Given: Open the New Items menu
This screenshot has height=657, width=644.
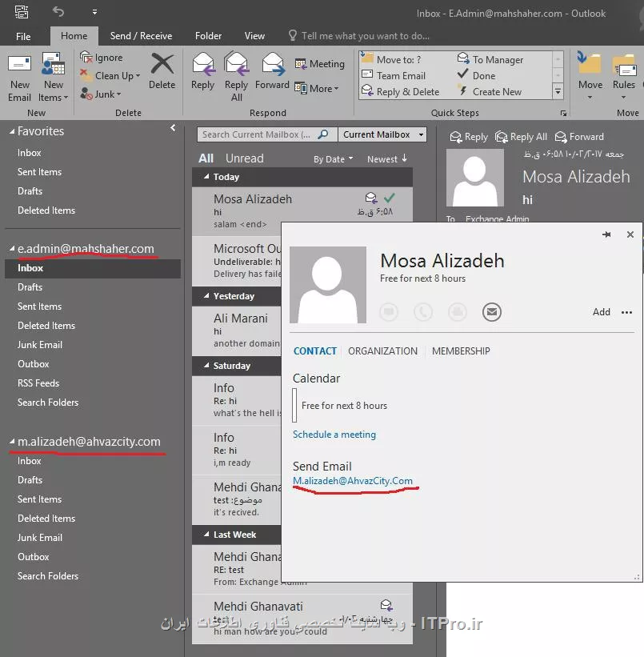Looking at the screenshot, I should (x=54, y=78).
